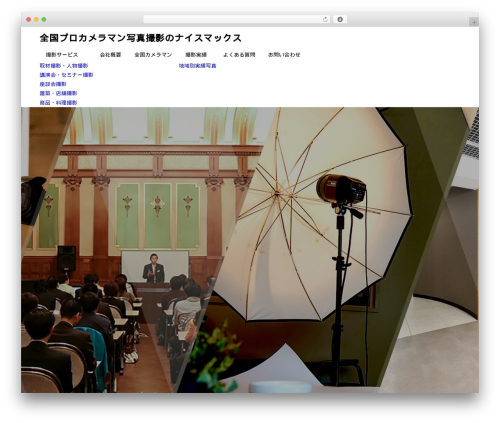Maximize the window with green button

tap(44, 19)
